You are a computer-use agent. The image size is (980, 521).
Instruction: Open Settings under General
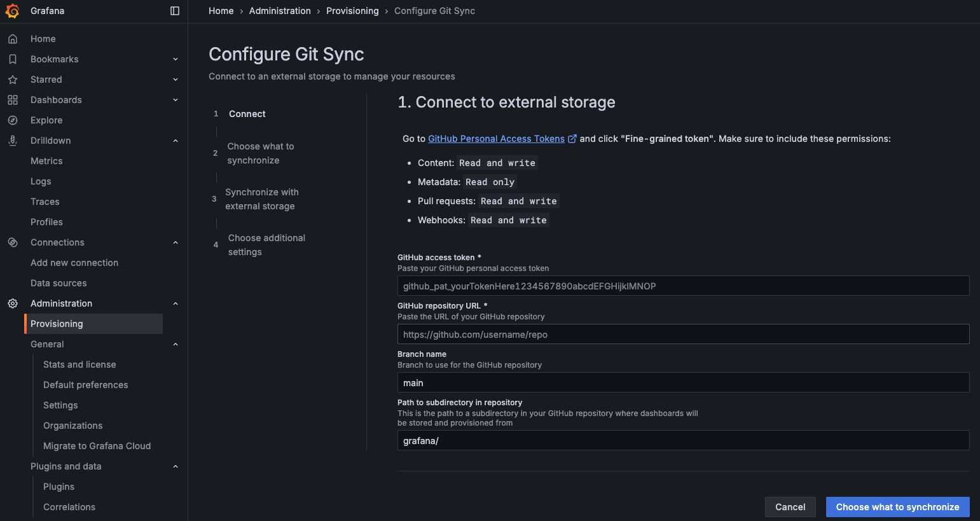60,405
